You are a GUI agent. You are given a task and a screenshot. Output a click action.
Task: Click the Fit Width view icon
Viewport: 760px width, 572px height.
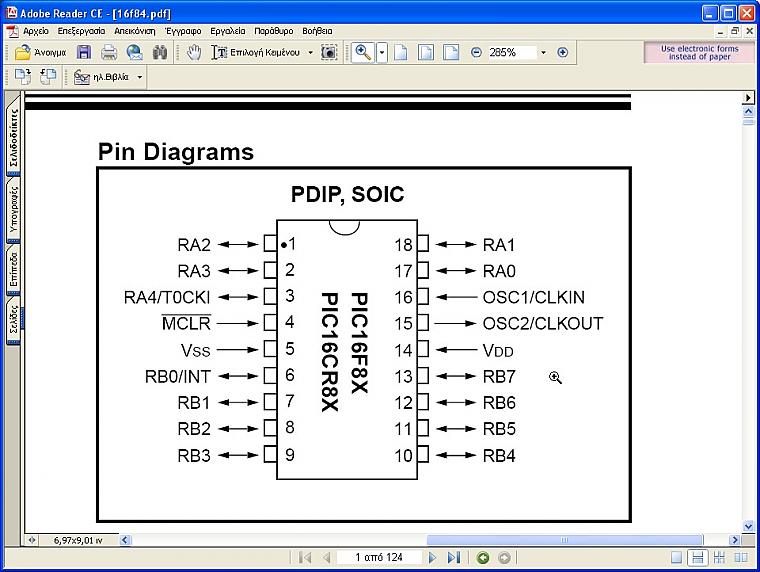pyautogui.click(x=451, y=52)
